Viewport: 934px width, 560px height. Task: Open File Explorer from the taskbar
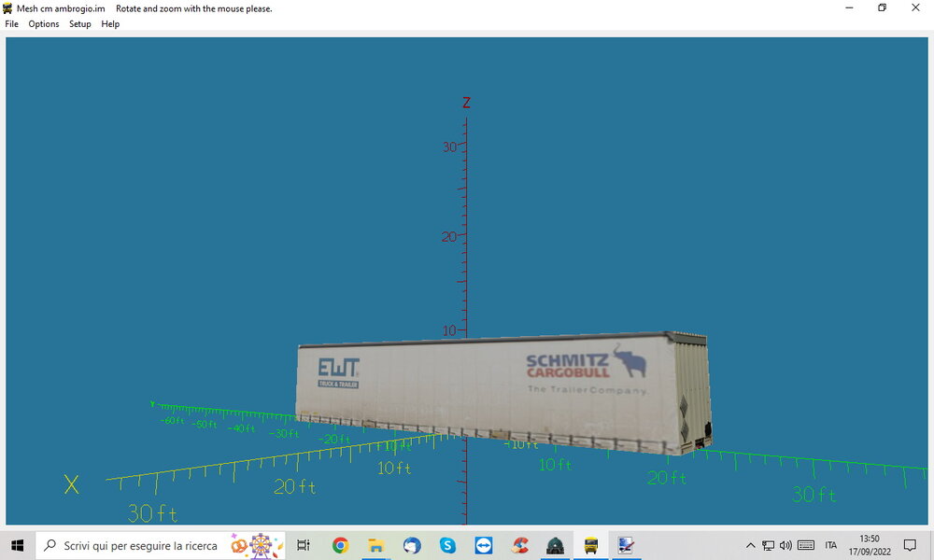pyautogui.click(x=375, y=545)
